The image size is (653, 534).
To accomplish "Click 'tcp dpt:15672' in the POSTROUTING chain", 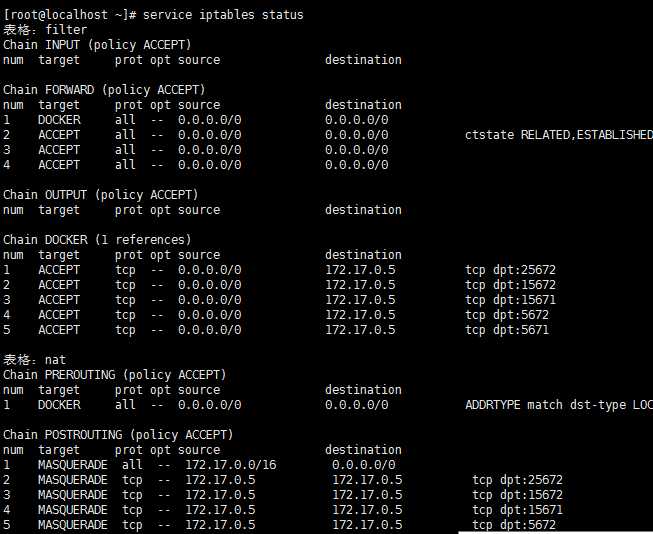I will 517,494.
